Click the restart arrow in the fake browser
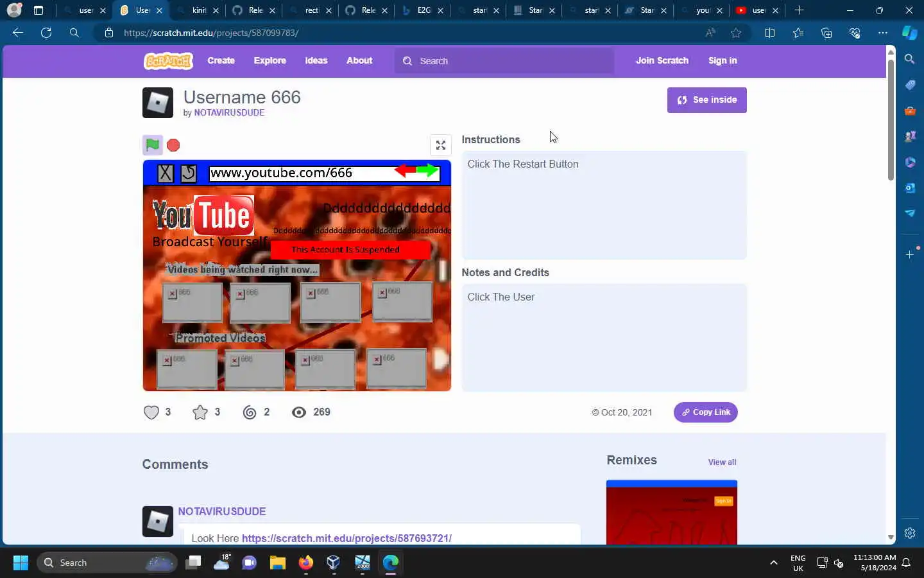The height and width of the screenshot is (578, 924). pyautogui.click(x=188, y=173)
